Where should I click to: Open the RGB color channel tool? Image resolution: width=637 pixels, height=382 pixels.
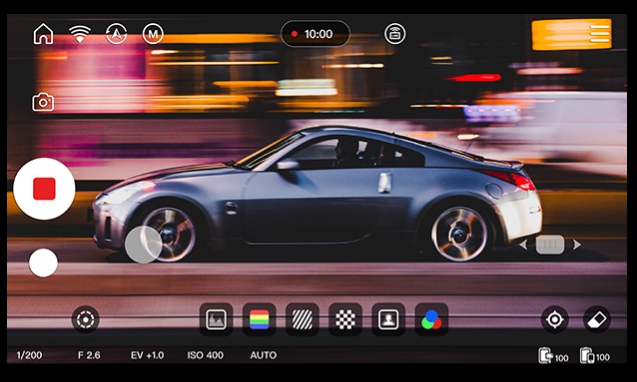coord(431,319)
